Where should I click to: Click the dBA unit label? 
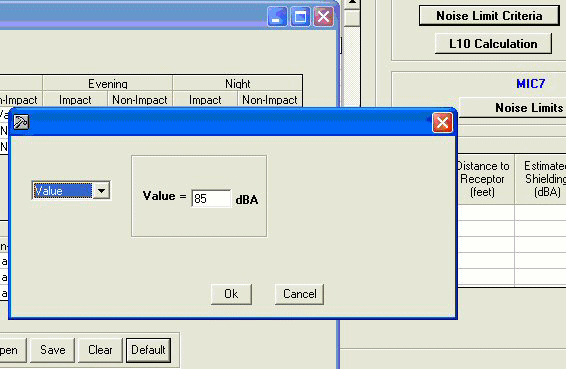247,200
